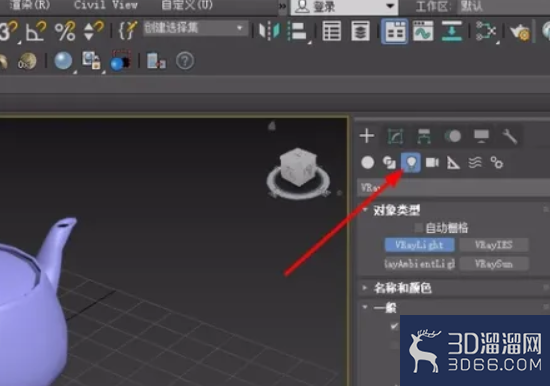Open the help question mark icon
This screenshot has width=550, height=386.
(x=185, y=61)
